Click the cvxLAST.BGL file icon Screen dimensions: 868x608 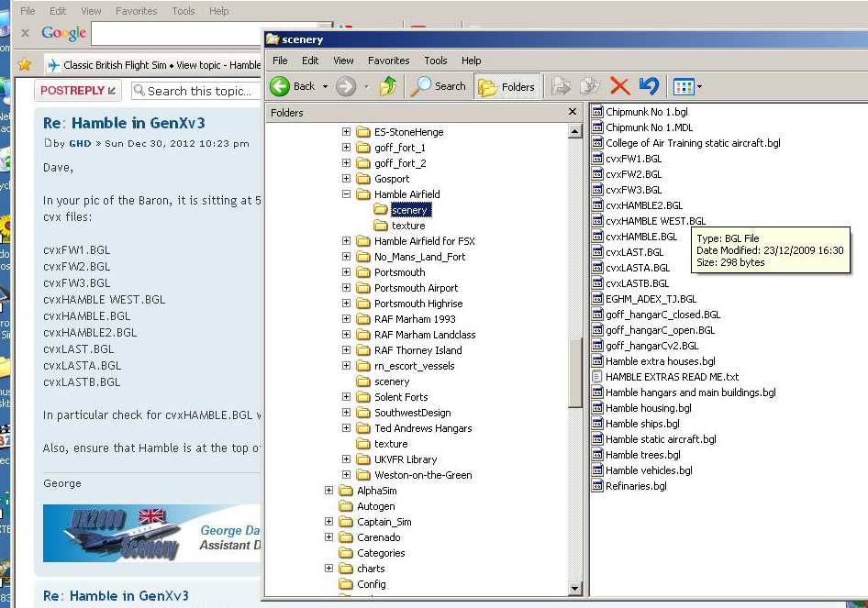[x=597, y=252]
